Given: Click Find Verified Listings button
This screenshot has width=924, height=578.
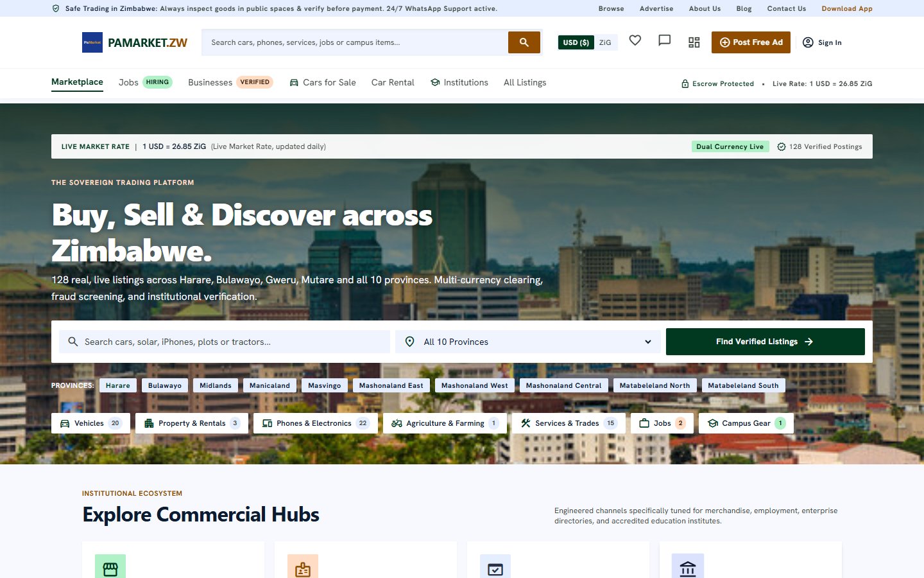Looking at the screenshot, I should point(766,342).
